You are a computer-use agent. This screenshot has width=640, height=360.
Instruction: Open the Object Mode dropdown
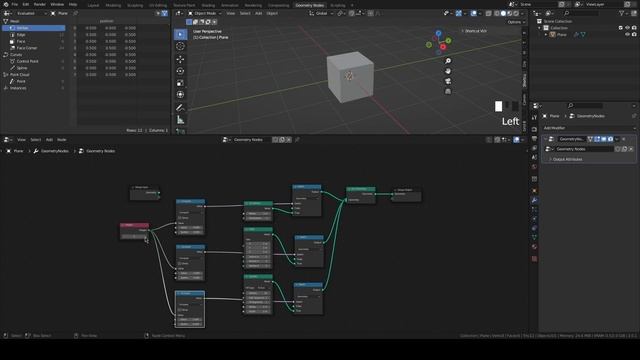point(204,13)
